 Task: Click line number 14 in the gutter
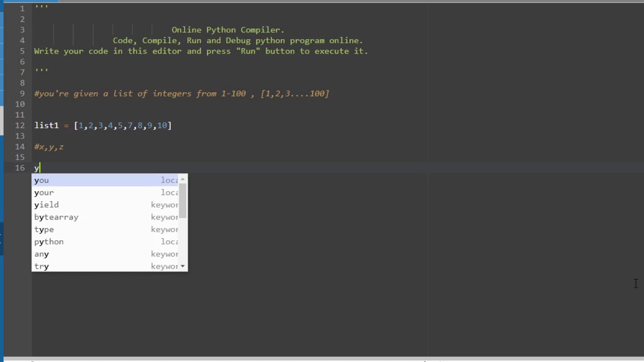[20, 147]
